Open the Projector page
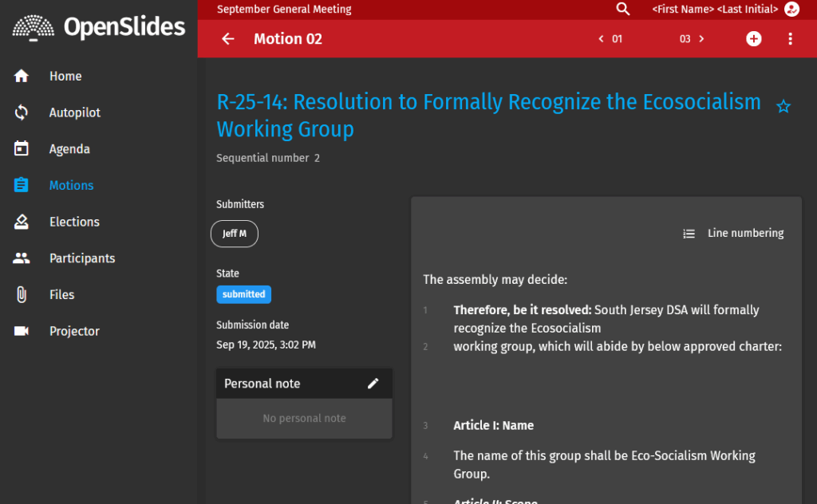 click(74, 331)
